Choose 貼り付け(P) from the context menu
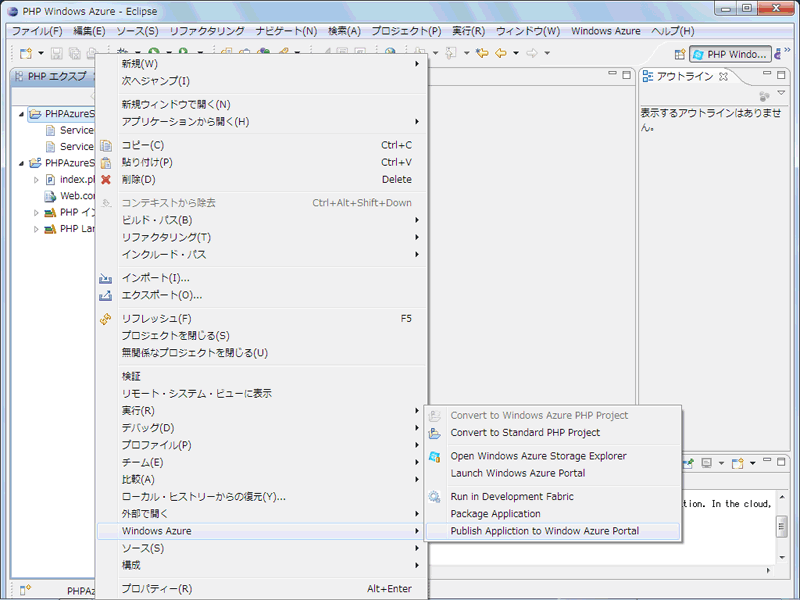The width and height of the screenshot is (800, 600). pyautogui.click(x=262, y=162)
